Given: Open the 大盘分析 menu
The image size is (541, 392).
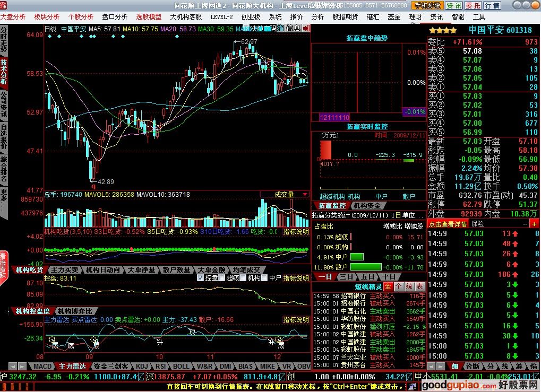Looking at the screenshot, I should (x=13, y=17).
